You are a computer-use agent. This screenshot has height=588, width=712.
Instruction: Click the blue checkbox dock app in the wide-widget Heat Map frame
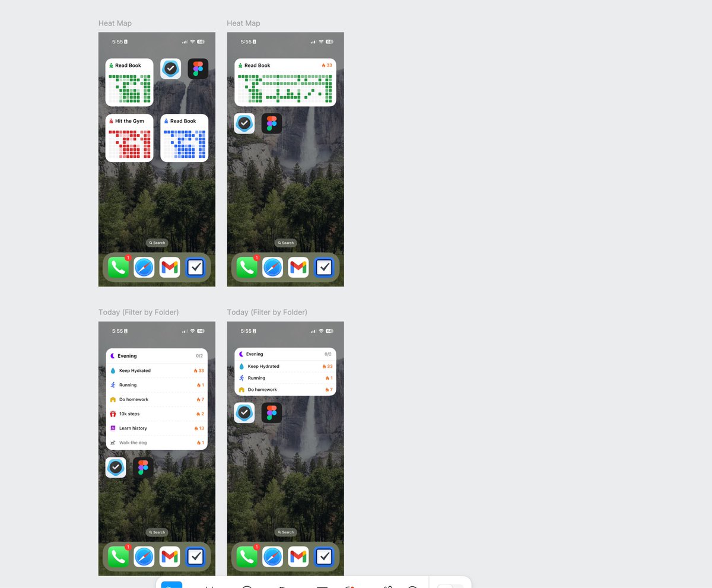[x=324, y=268]
